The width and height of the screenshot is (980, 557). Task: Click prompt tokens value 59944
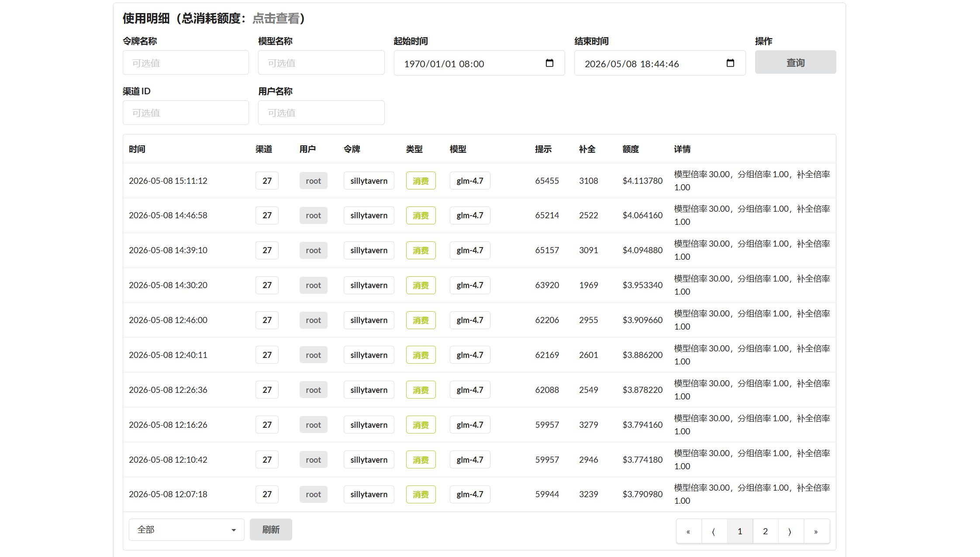coord(547,494)
